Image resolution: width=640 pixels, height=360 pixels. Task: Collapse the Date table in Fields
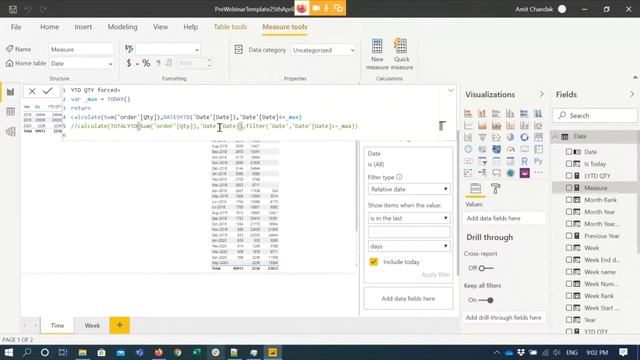pyautogui.click(x=555, y=137)
